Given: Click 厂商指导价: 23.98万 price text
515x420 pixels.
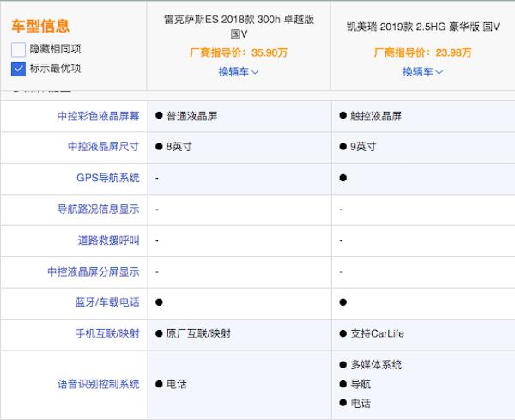Looking at the screenshot, I should [422, 52].
